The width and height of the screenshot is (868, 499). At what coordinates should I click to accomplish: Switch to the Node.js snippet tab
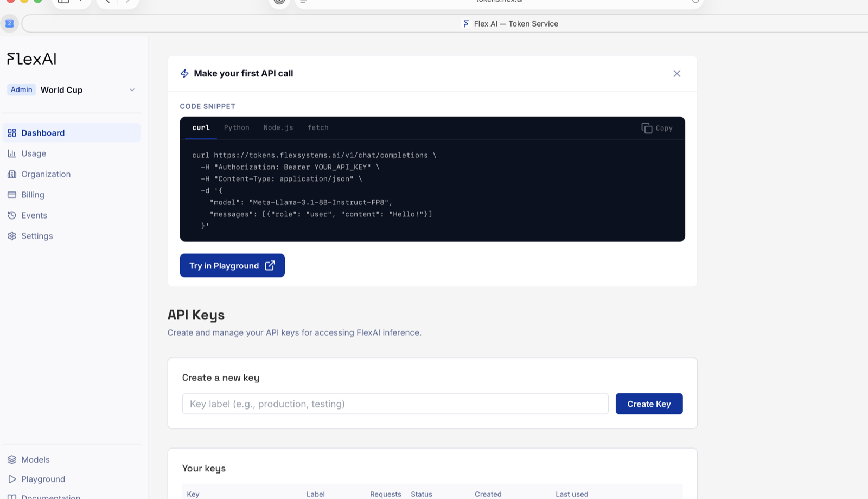pos(278,127)
